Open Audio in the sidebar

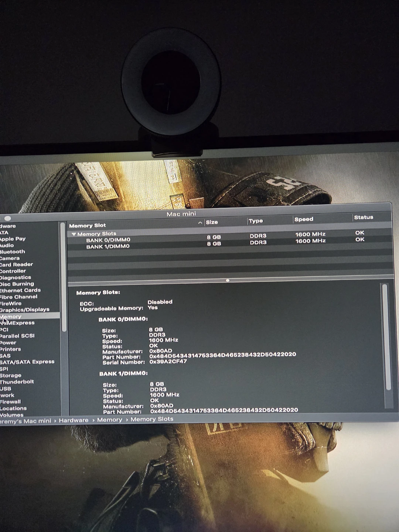(7, 245)
